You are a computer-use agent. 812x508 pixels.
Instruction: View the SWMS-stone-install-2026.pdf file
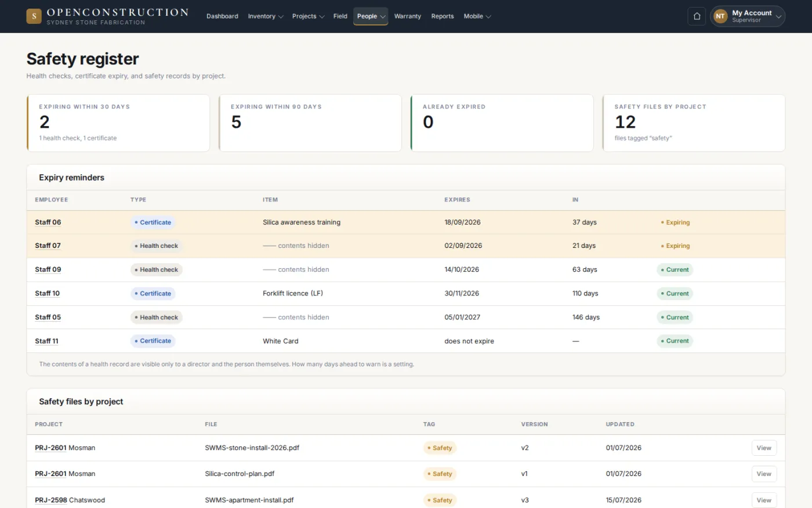(764, 448)
